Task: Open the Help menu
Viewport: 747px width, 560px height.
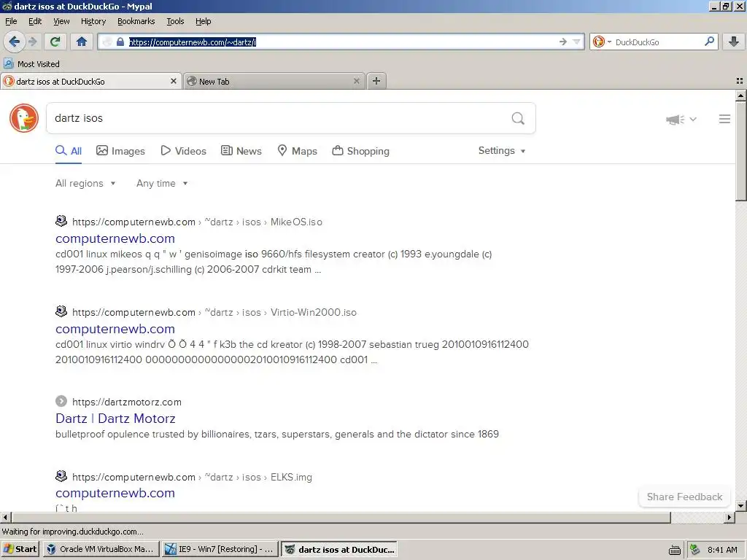Action: point(204,21)
